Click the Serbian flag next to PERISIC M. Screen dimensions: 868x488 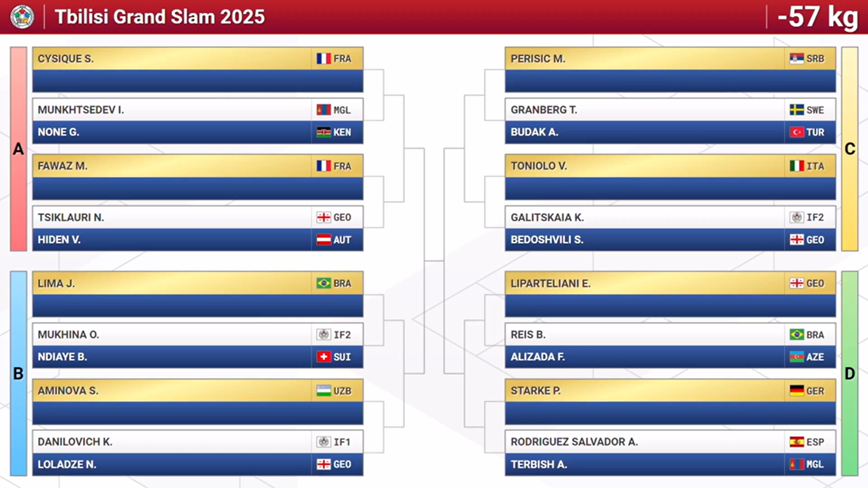click(797, 59)
